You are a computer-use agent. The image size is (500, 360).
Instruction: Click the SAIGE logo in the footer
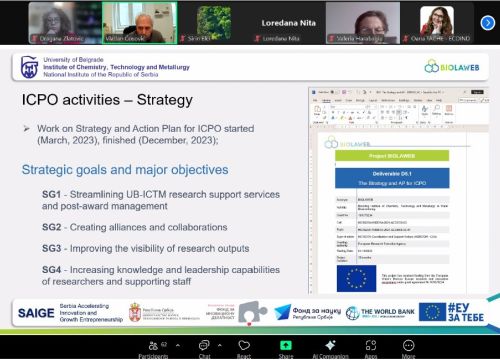coord(36,313)
